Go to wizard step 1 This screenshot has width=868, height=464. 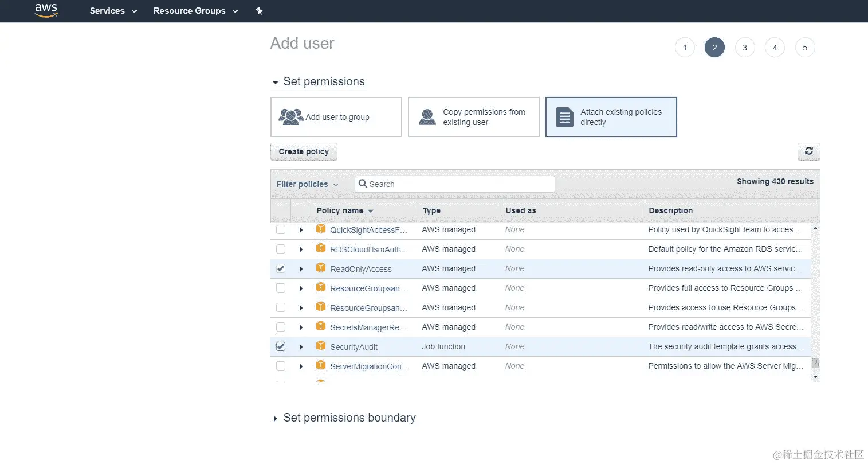(685, 48)
